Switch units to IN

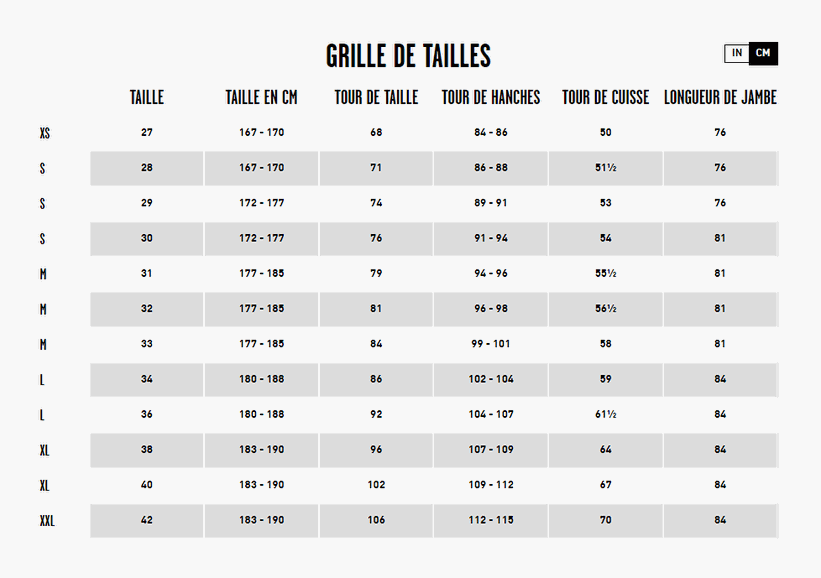point(737,53)
